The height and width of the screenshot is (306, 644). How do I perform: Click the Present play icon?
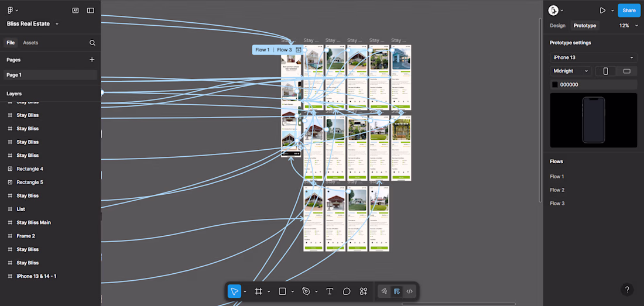pos(602,11)
